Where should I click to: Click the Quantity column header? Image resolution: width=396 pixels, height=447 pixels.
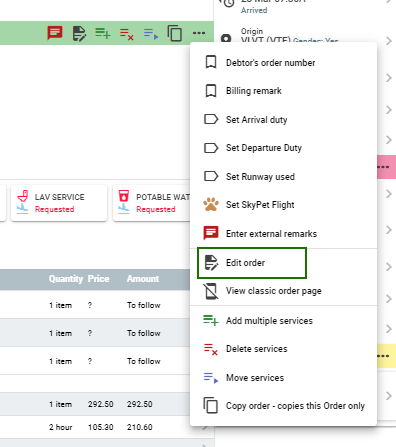pos(66,279)
